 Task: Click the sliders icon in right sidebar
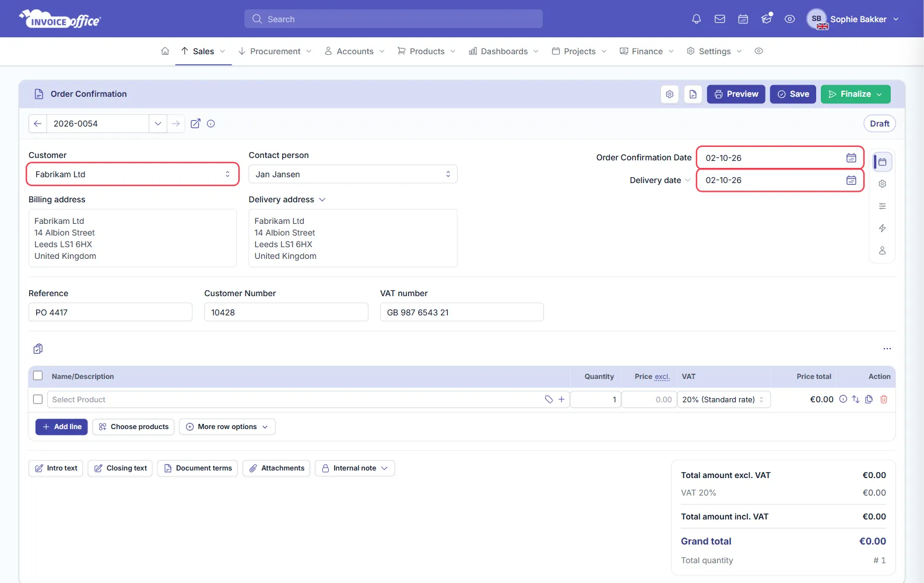pos(882,206)
